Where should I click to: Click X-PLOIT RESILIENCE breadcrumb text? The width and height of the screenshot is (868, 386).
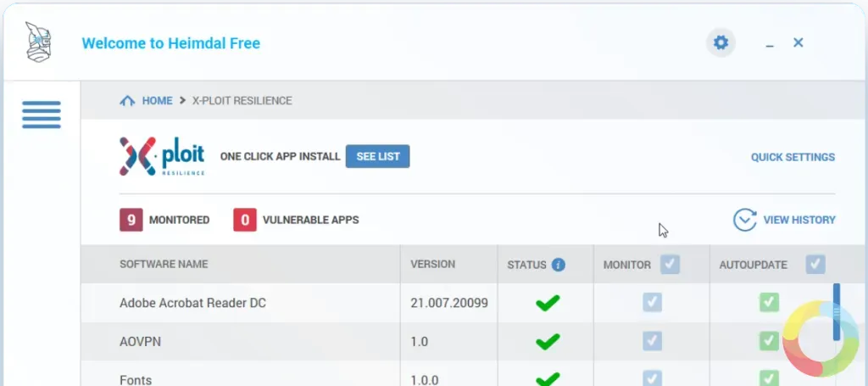(242, 101)
